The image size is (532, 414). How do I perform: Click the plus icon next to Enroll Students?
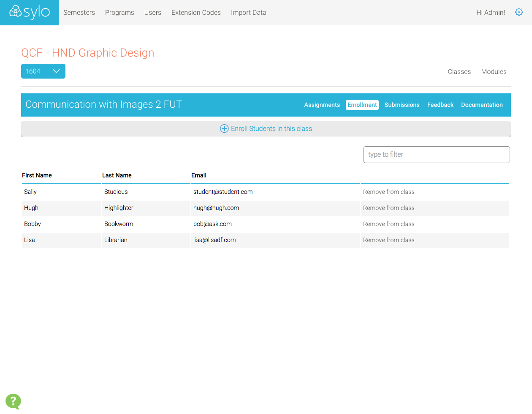coord(224,128)
